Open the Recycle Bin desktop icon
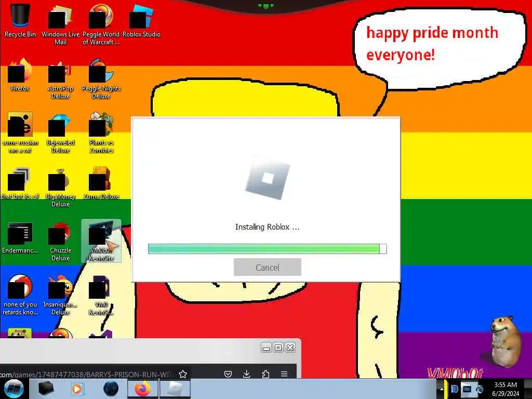Image resolution: width=532 pixels, height=399 pixels. tap(20, 20)
